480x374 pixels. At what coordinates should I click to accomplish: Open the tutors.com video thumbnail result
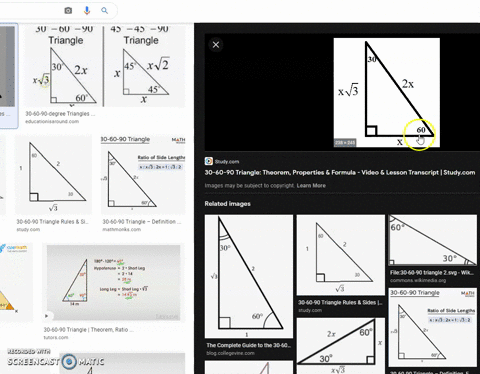click(113, 283)
